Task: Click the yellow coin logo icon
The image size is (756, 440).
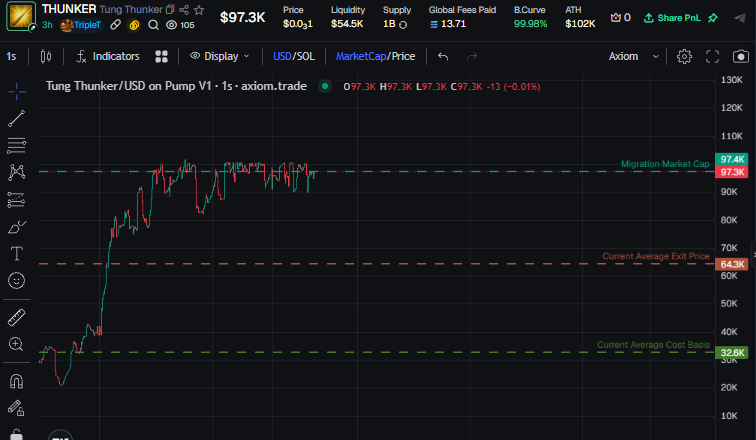Action: pos(134,25)
